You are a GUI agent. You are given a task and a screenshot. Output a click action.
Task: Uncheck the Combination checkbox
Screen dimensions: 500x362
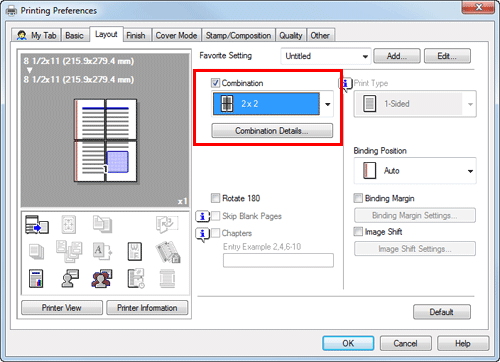[215, 83]
